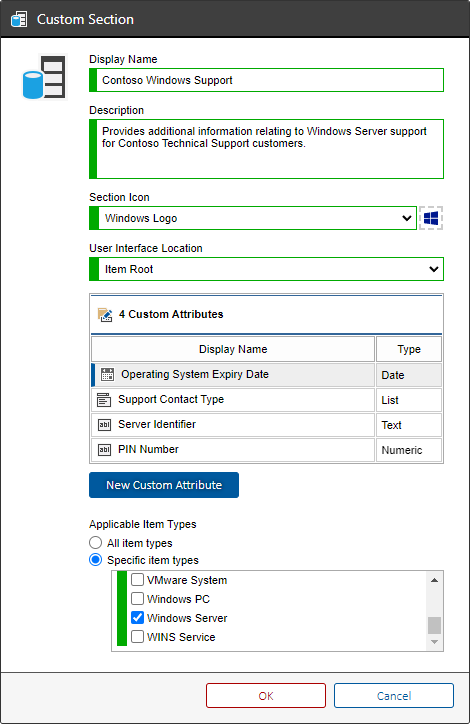Select the All item types radio button

[96, 542]
